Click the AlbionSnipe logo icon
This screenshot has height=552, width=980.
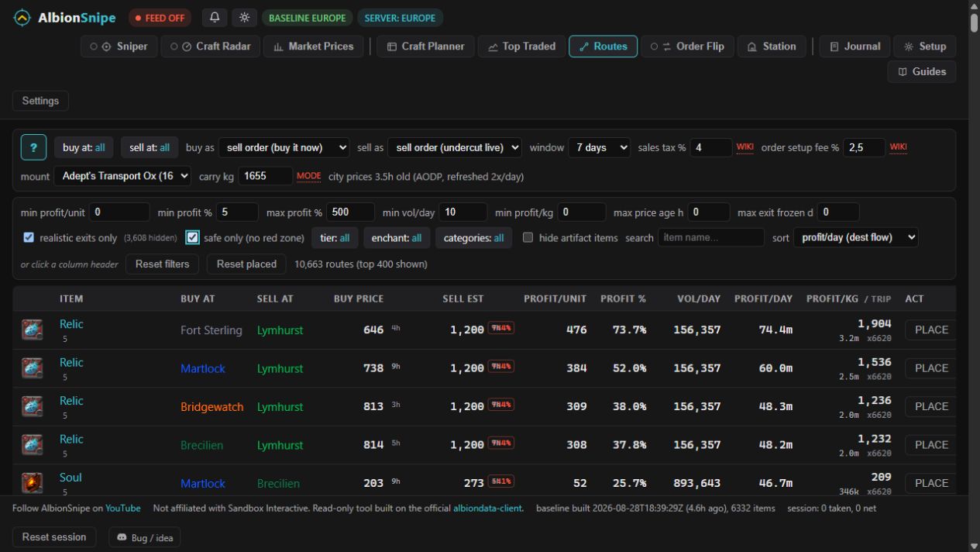pos(22,17)
